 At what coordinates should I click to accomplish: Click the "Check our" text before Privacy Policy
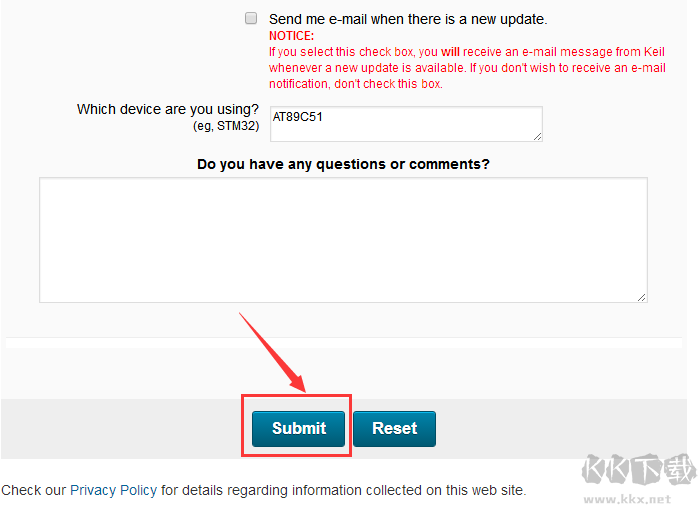pyautogui.click(x=34, y=490)
